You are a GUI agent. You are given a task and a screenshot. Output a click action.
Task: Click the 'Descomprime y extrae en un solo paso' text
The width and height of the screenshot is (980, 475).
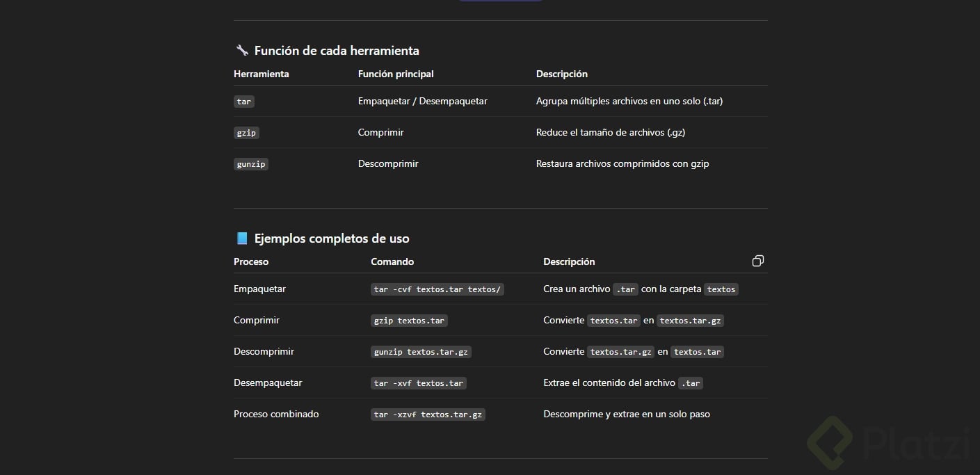[626, 414]
